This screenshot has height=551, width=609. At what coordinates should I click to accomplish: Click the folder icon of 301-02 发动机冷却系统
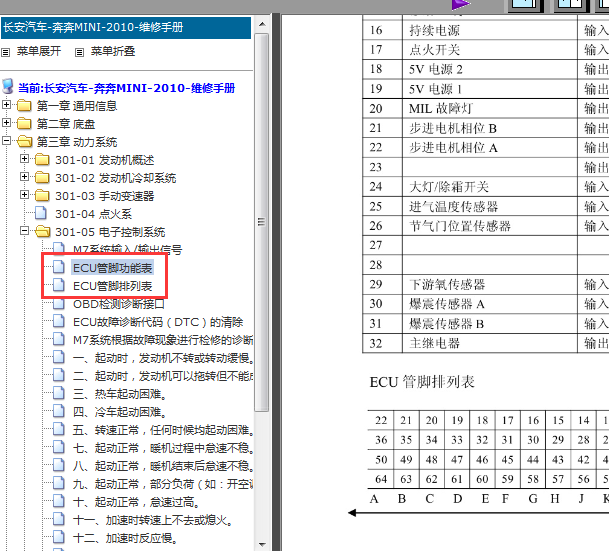[42, 177]
